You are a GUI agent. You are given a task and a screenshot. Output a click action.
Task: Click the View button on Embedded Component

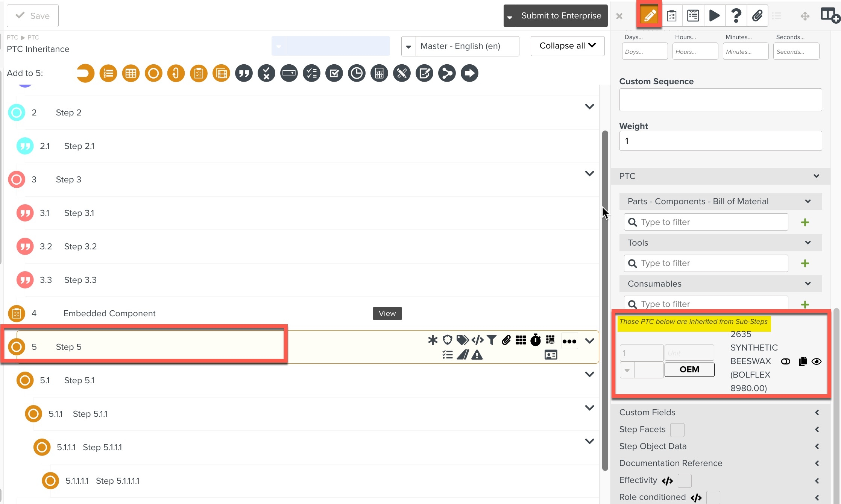pyautogui.click(x=387, y=313)
